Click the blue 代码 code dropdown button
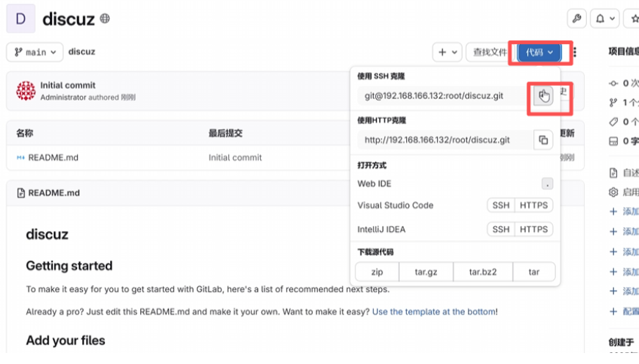The image size is (639, 364). click(x=539, y=52)
